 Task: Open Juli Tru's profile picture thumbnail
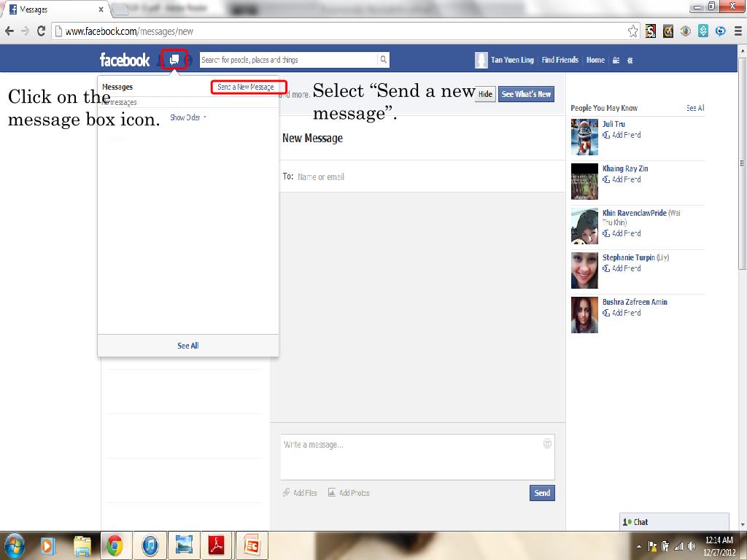click(x=584, y=137)
